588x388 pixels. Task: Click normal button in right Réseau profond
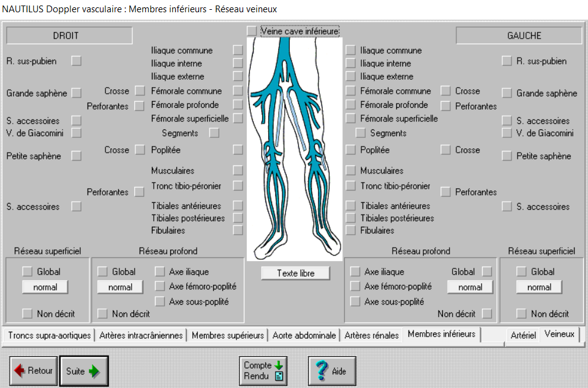click(120, 287)
